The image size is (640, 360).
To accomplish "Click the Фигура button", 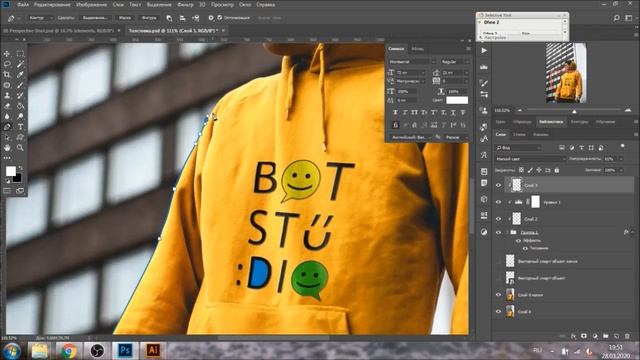I will 149,18.
